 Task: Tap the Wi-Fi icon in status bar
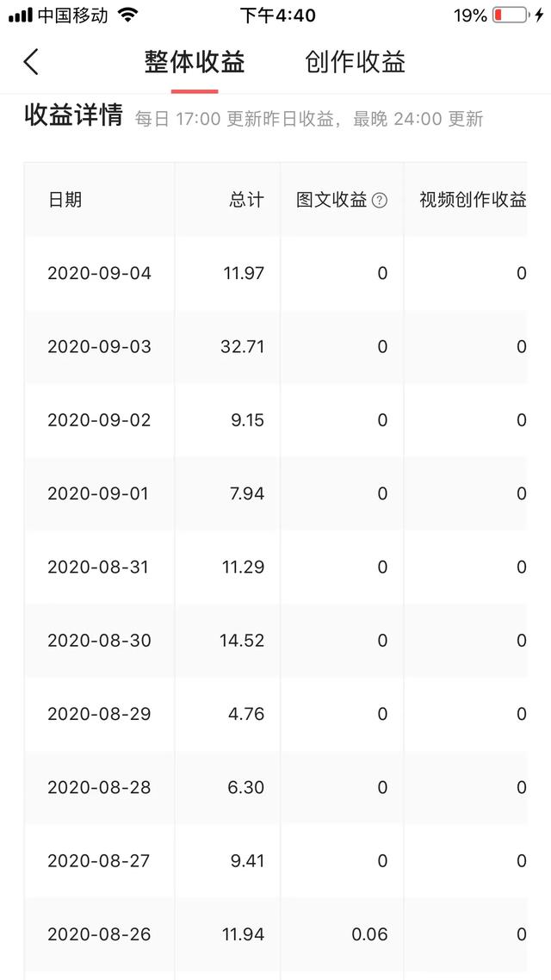click(127, 15)
